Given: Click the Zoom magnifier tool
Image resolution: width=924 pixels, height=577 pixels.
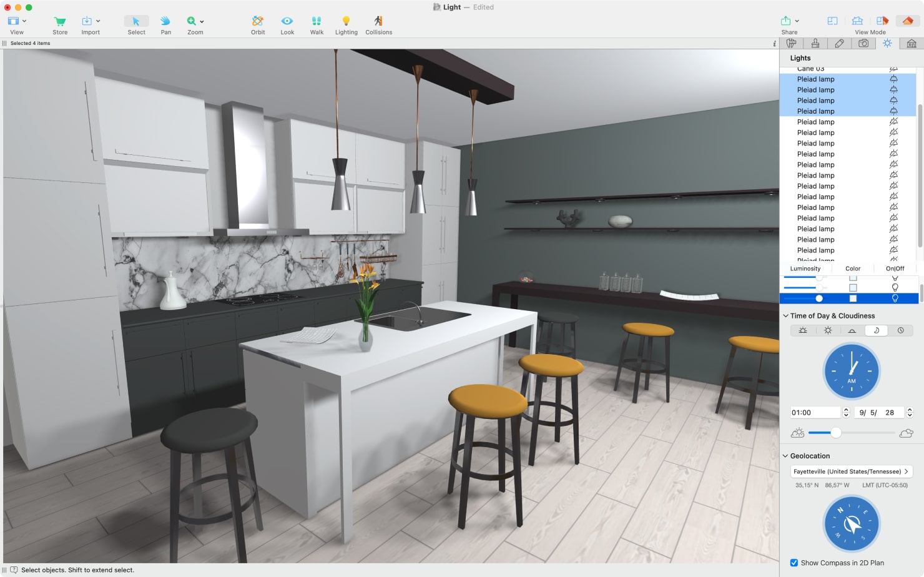Looking at the screenshot, I should click(191, 21).
